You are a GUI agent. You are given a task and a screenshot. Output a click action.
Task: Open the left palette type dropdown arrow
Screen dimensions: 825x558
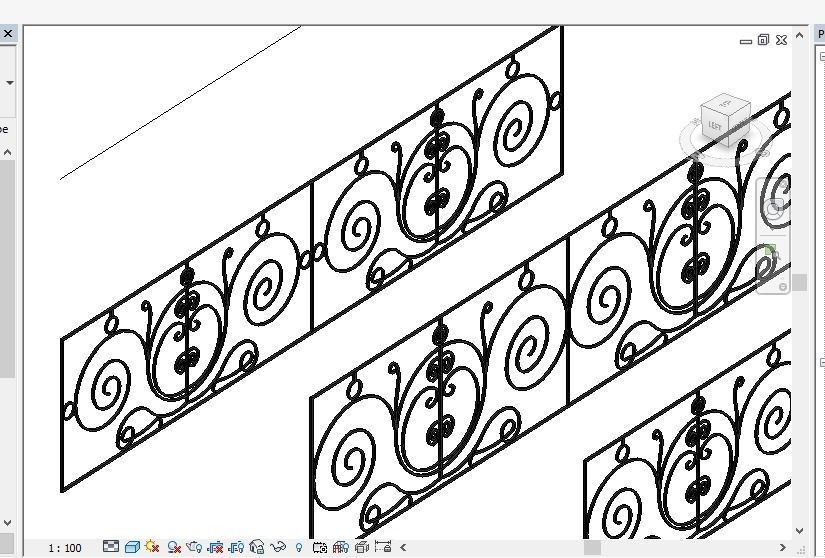(x=9, y=83)
